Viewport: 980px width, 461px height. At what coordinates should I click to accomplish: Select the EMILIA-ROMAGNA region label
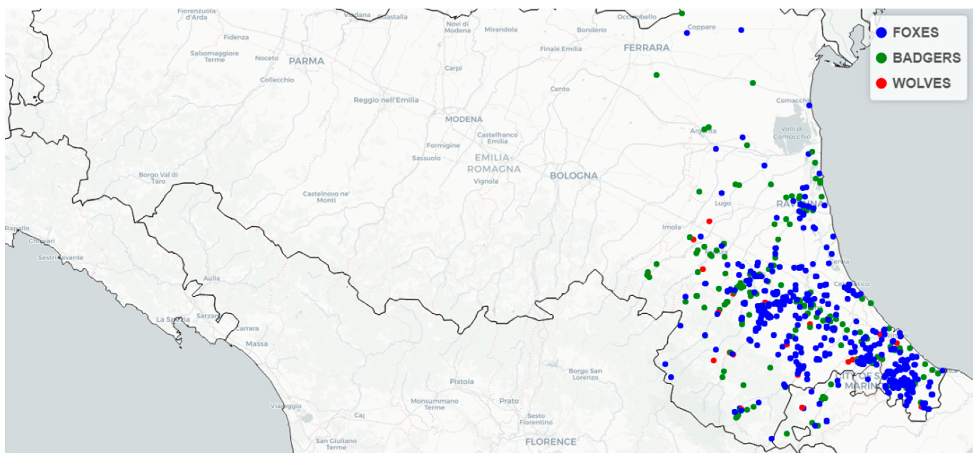tap(494, 163)
